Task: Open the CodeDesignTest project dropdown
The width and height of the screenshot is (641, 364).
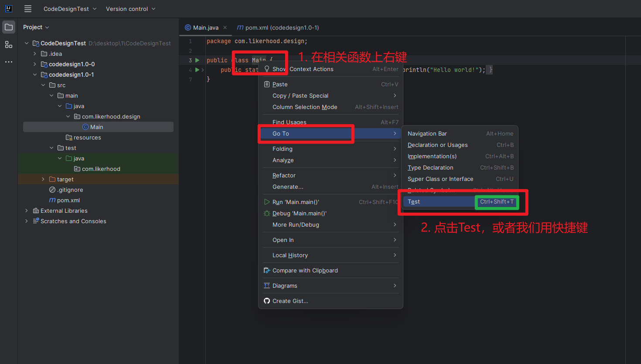Action: point(70,9)
